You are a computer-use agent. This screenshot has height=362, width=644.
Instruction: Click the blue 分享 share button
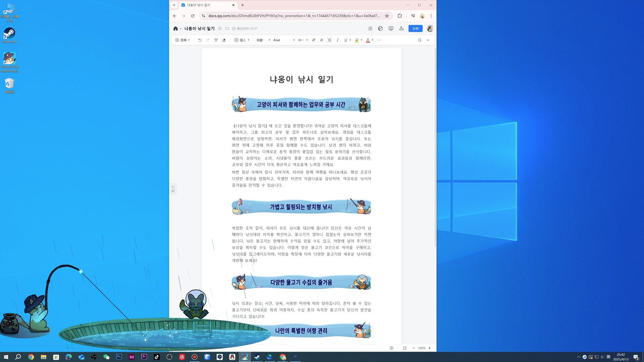click(x=415, y=28)
